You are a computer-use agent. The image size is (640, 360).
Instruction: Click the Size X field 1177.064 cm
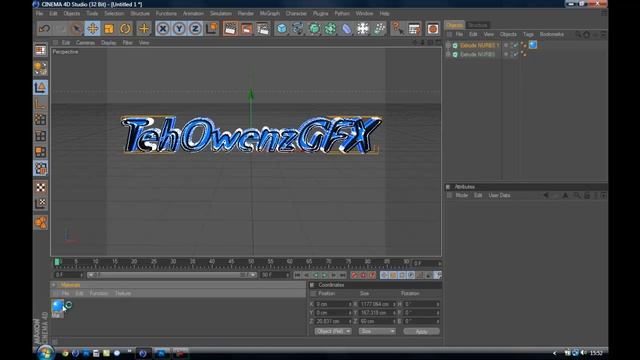coord(377,304)
